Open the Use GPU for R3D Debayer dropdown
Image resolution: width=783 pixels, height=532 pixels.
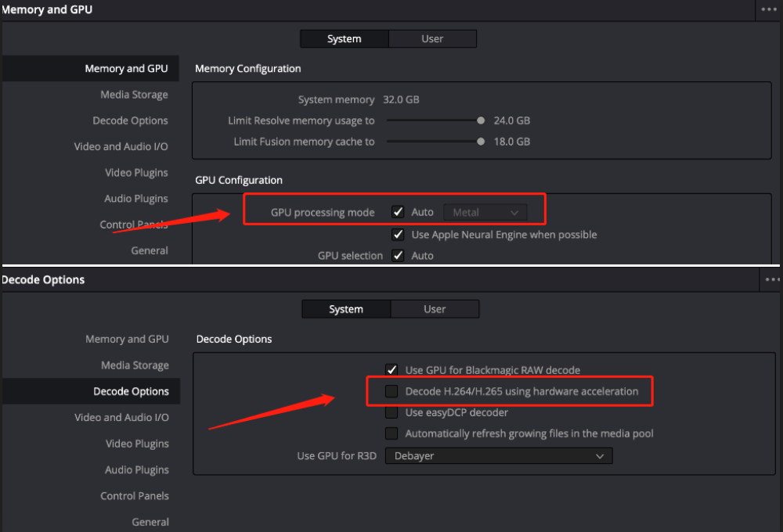(499, 455)
